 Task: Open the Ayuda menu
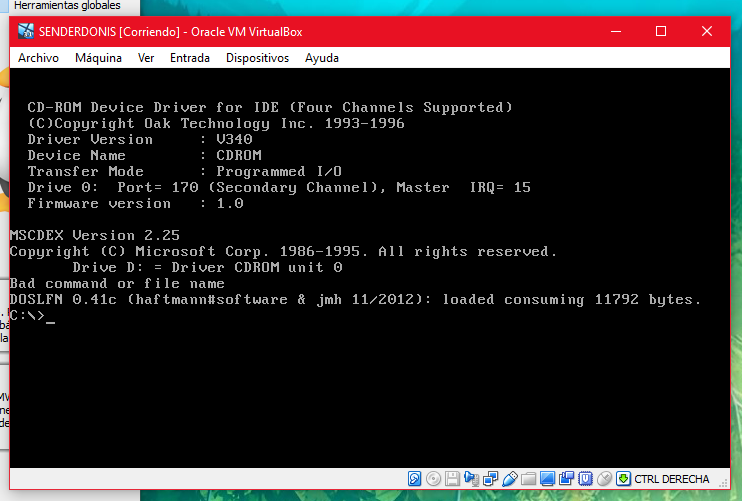[322, 58]
